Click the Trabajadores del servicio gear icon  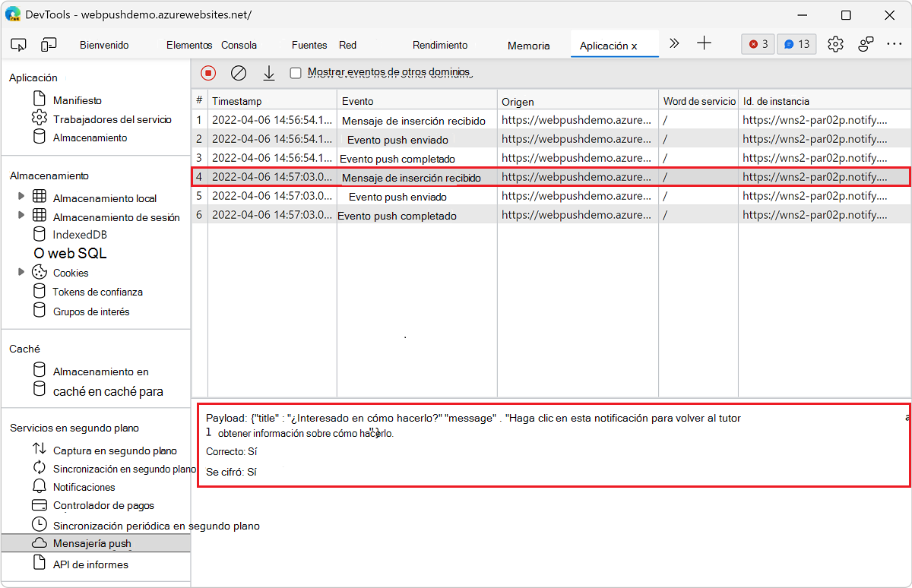tap(40, 118)
